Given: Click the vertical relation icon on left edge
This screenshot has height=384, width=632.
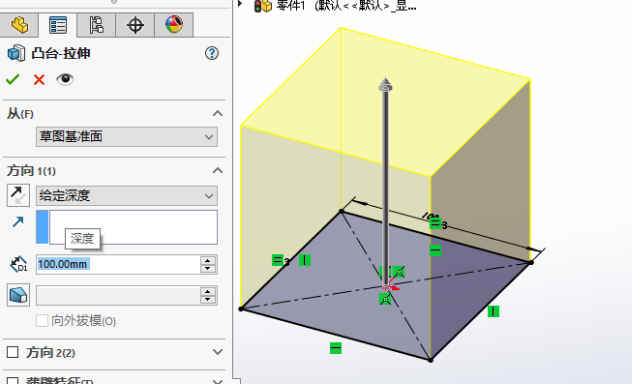Looking at the screenshot, I should pos(305,260).
